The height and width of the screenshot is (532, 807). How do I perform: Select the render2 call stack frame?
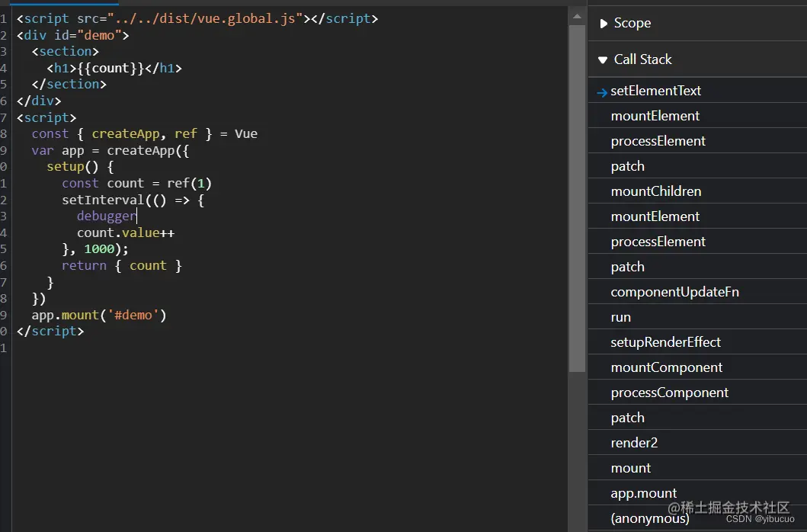[697, 443]
